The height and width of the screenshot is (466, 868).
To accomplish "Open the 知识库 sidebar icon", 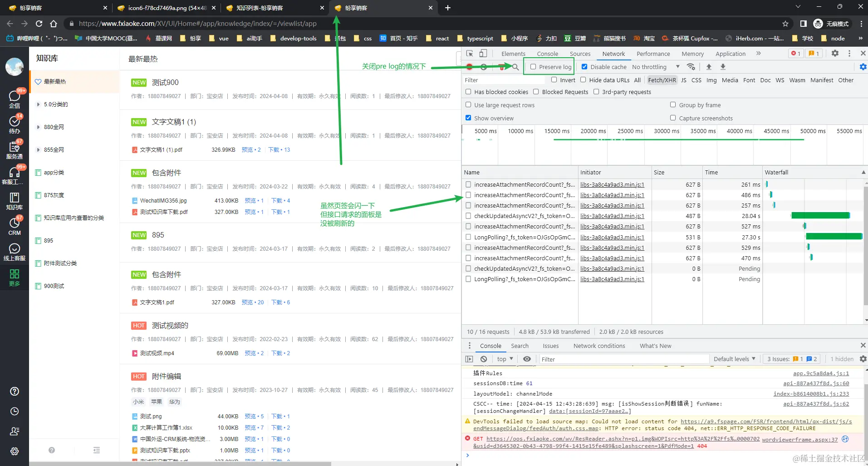I will click(x=15, y=200).
